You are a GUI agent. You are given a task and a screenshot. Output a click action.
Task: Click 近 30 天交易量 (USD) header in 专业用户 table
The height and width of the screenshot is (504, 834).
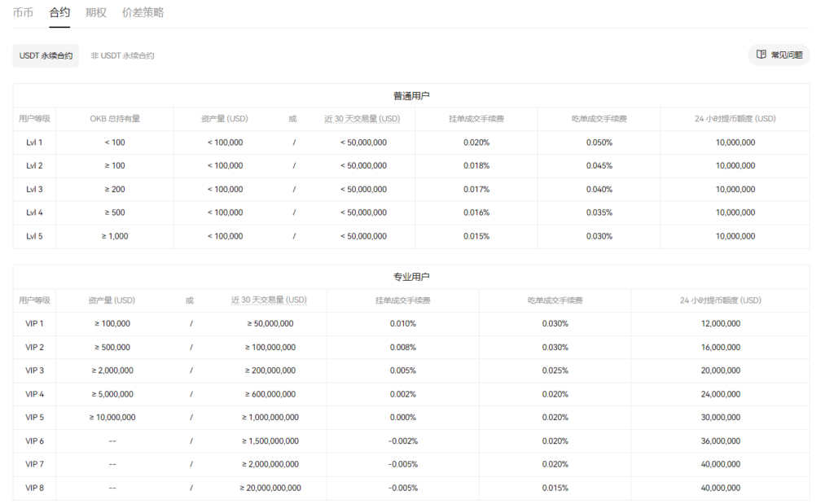pyautogui.click(x=269, y=300)
